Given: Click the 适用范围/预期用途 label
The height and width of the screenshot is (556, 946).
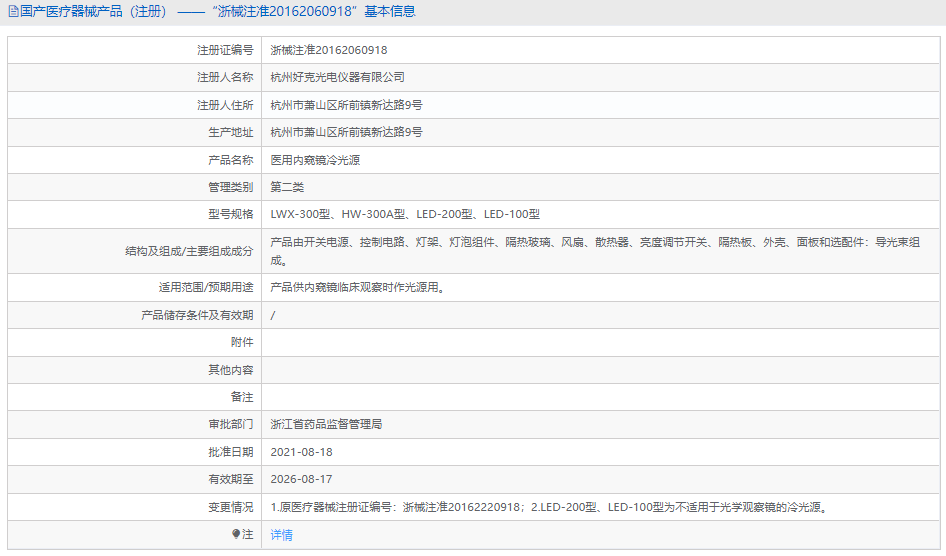Looking at the screenshot, I should point(206,288).
